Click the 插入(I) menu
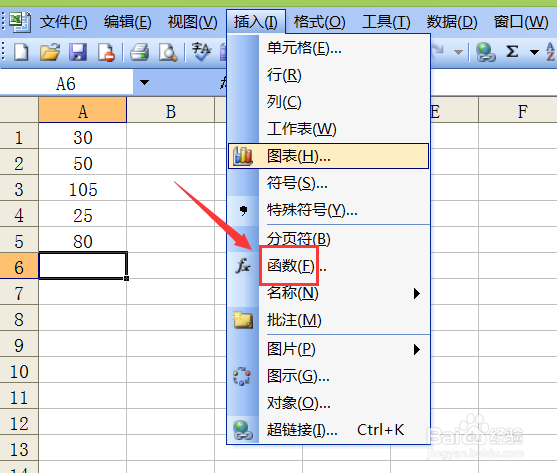The height and width of the screenshot is (473, 557). [255, 22]
